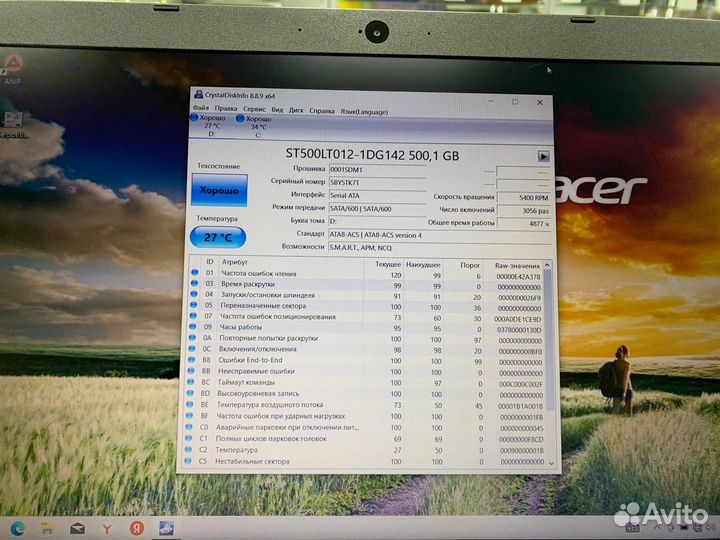Click the SATA/600 transfer mode field

click(x=377, y=209)
